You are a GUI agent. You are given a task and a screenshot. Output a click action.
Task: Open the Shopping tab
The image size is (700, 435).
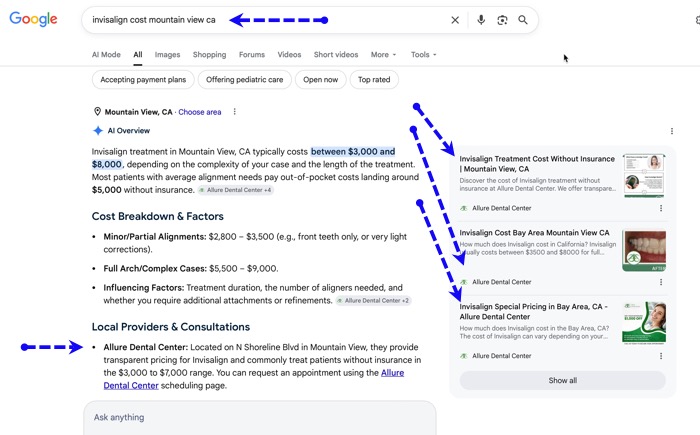click(x=209, y=54)
